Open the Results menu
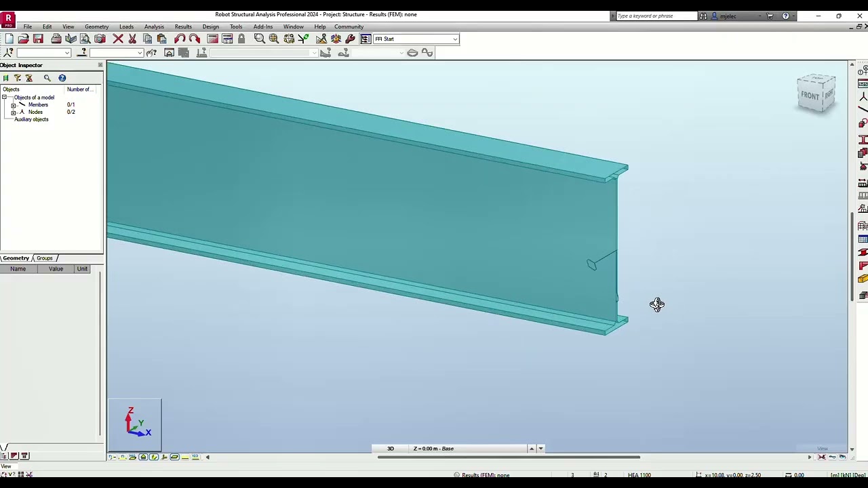The height and width of the screenshot is (488, 868). [x=183, y=26]
